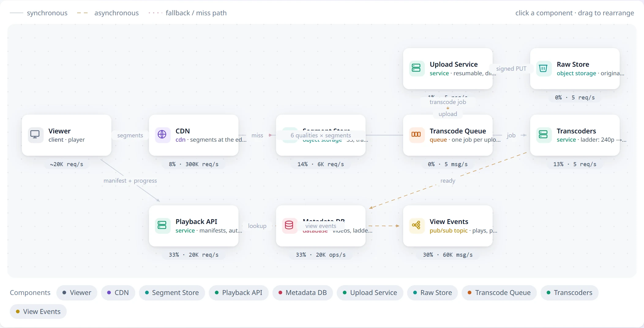Click the CDN globe icon
644x328 pixels.
(162, 135)
